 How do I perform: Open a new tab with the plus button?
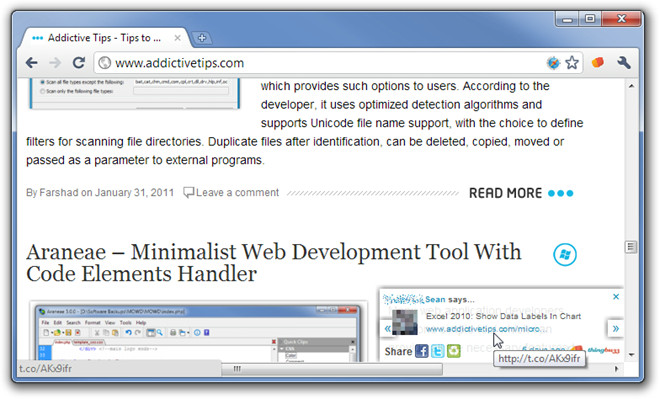(202, 38)
